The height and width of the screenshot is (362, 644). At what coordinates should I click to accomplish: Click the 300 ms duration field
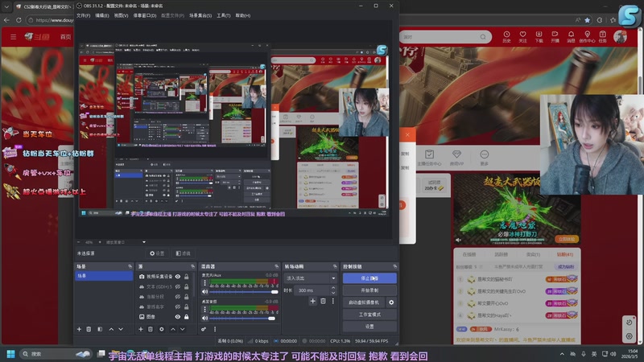click(x=312, y=290)
